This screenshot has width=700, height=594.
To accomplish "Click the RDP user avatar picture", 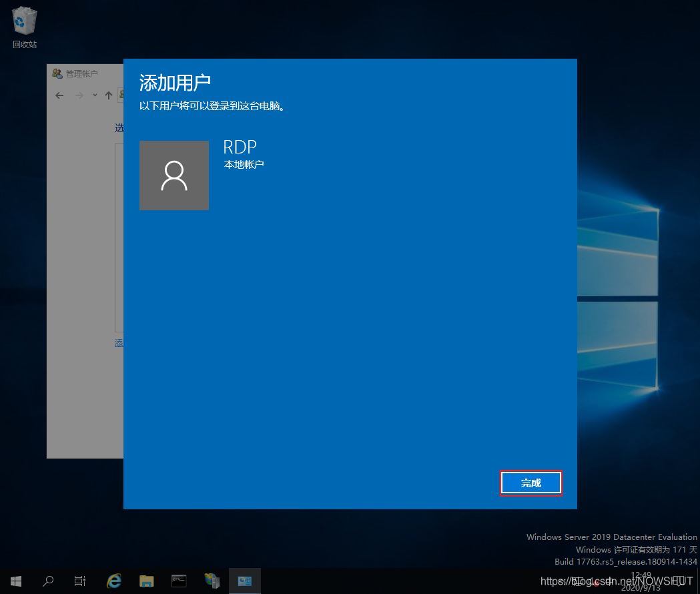I will coord(174,176).
